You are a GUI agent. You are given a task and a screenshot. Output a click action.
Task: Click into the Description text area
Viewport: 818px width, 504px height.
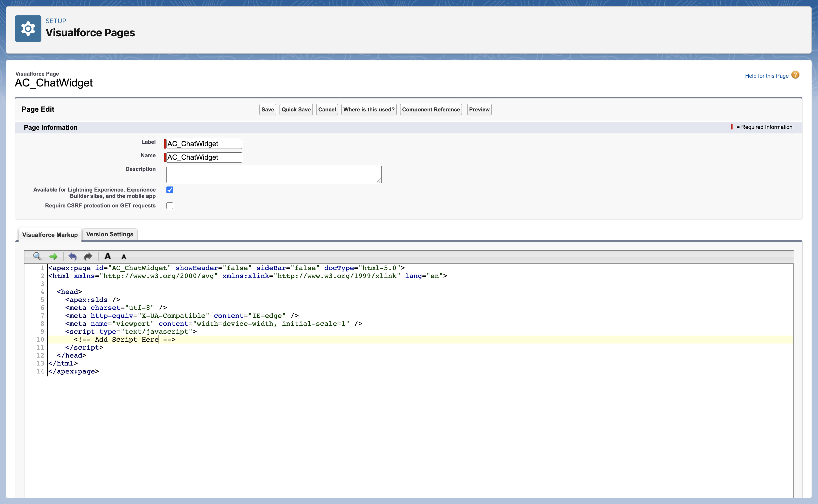(274, 174)
